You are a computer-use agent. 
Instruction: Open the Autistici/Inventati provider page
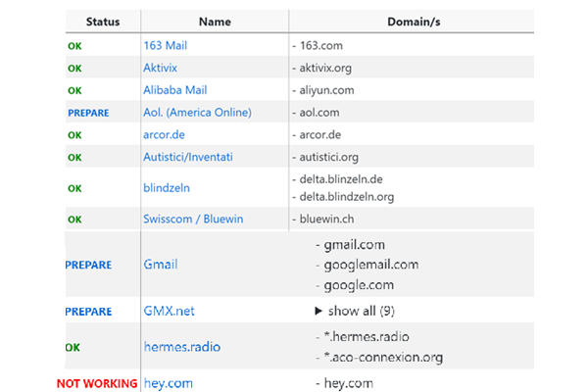click(x=193, y=157)
